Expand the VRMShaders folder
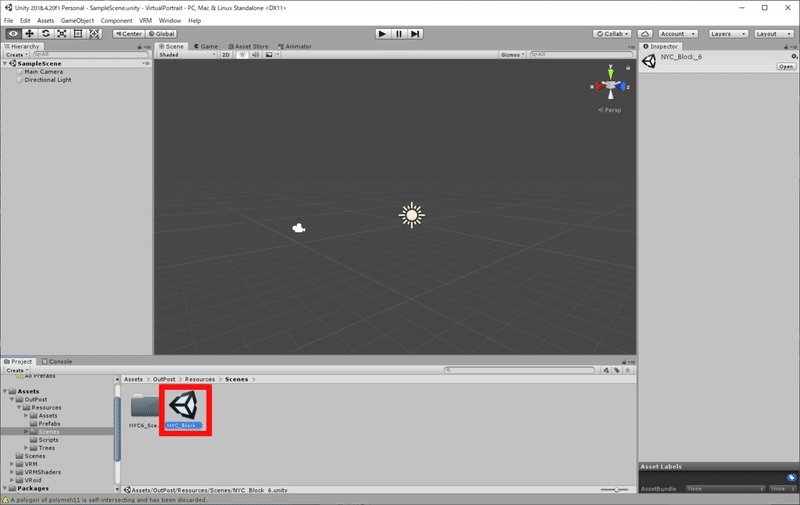The image size is (800, 505). (x=12, y=472)
